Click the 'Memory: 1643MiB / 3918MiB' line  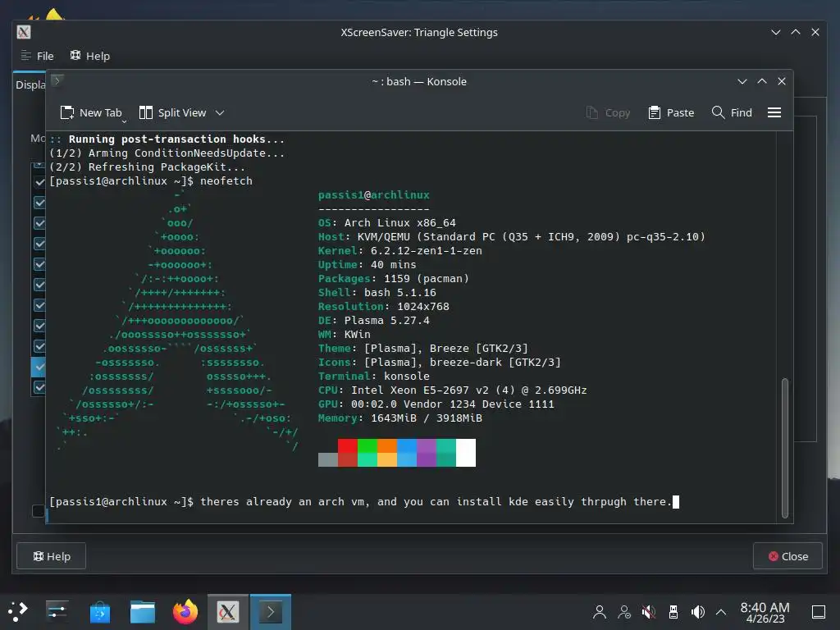pyautogui.click(x=399, y=418)
